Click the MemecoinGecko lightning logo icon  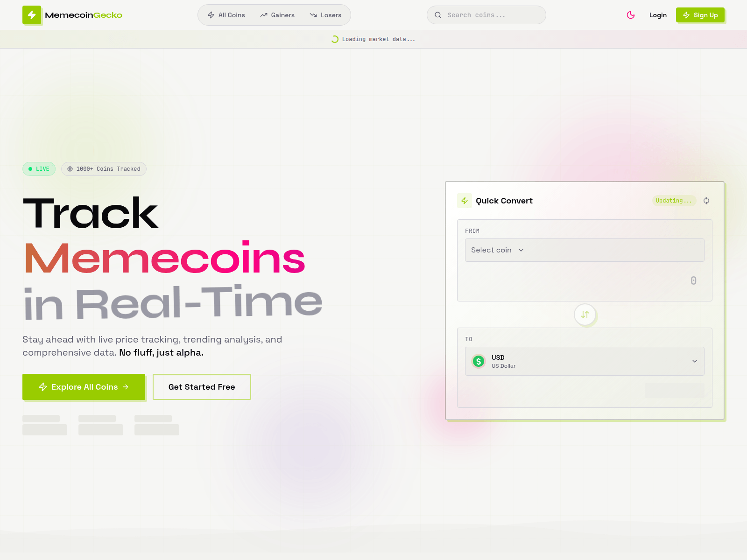tap(32, 15)
